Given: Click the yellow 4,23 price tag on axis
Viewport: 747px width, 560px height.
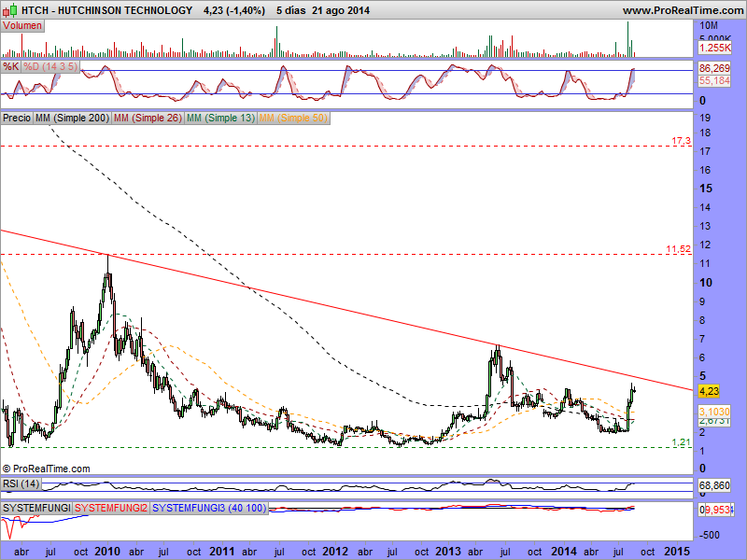Looking at the screenshot, I should tap(709, 391).
